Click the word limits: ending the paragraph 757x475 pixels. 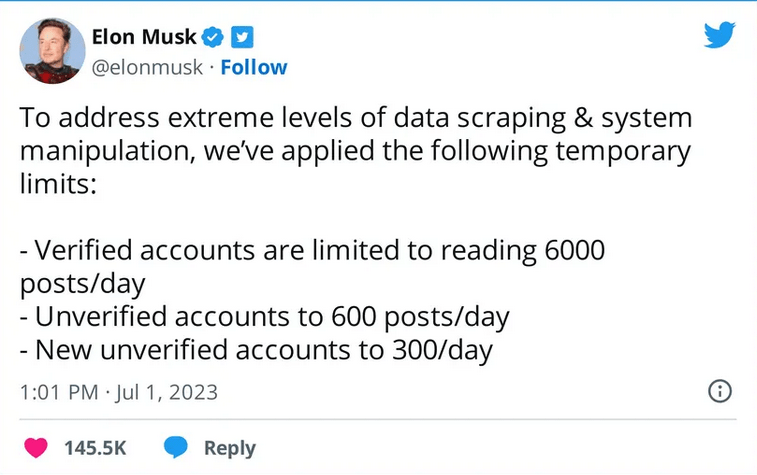(x=57, y=185)
